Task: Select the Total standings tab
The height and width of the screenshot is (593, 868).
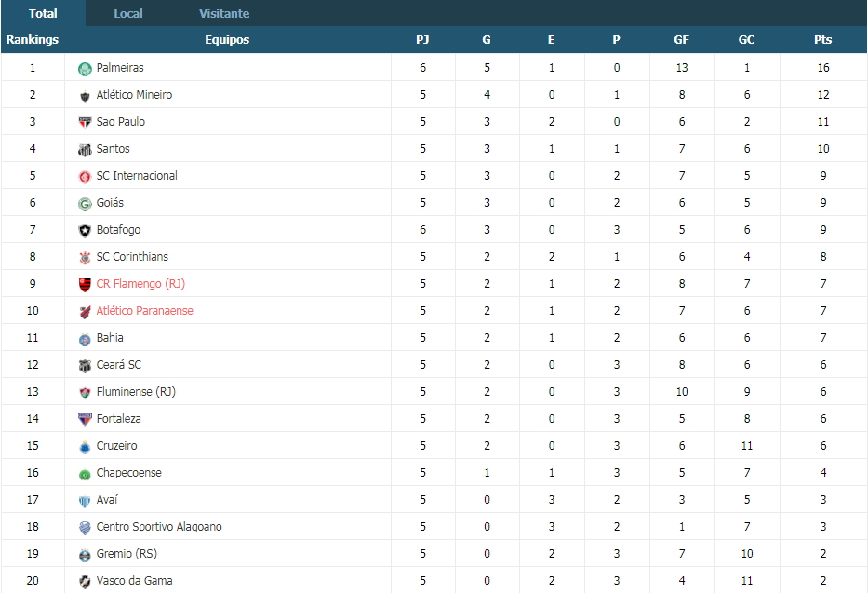Action: [x=43, y=13]
